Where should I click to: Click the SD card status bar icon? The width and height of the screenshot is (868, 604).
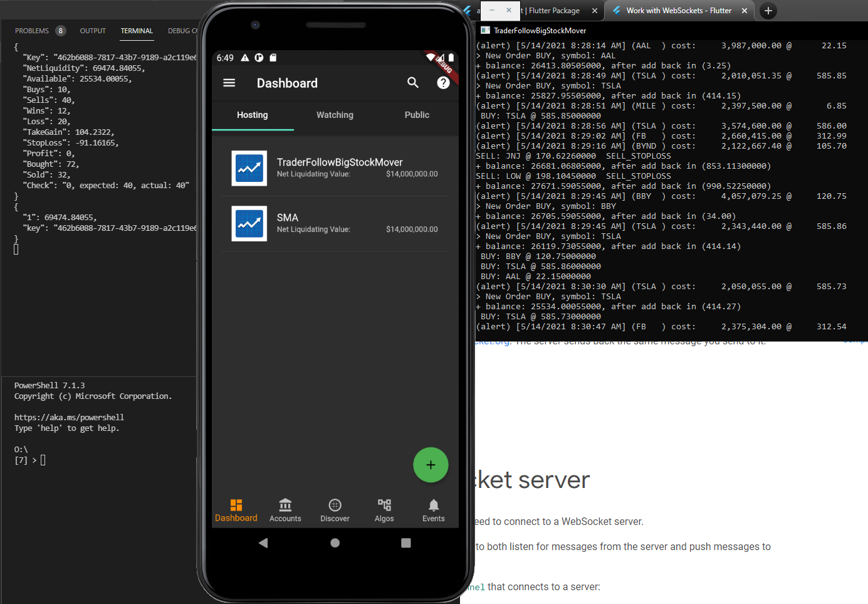pyautogui.click(x=273, y=58)
